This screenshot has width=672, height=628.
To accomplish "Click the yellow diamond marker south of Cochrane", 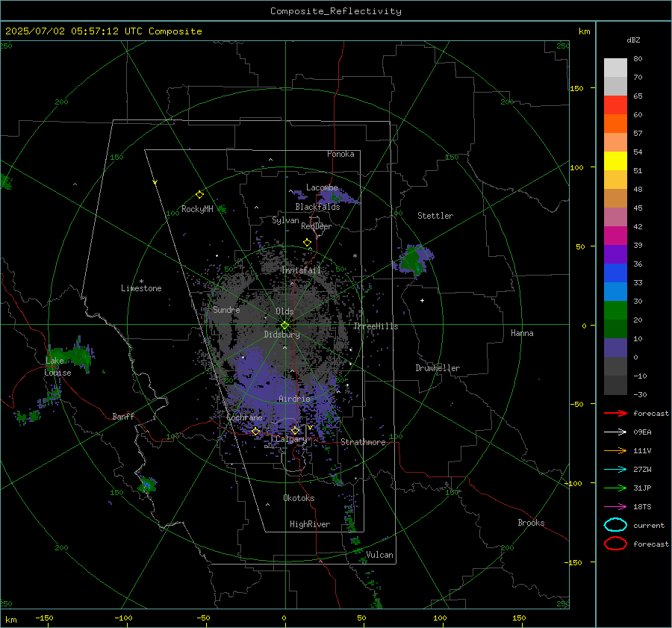I will point(255,432).
